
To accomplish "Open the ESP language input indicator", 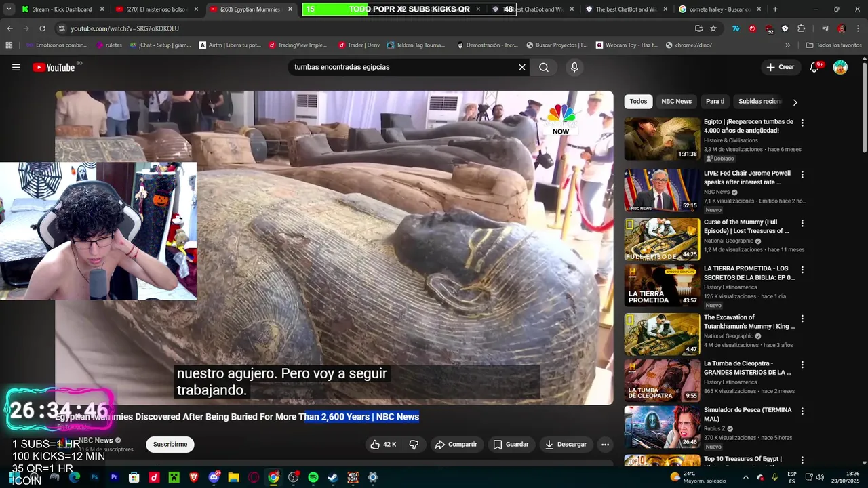I will [x=792, y=477].
